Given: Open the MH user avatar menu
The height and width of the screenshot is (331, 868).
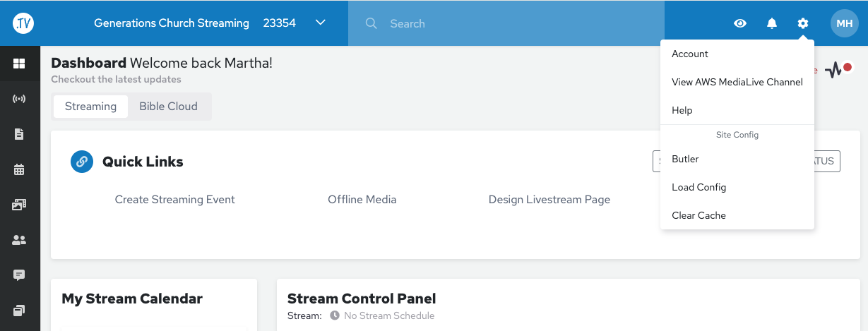Looking at the screenshot, I should [x=845, y=23].
